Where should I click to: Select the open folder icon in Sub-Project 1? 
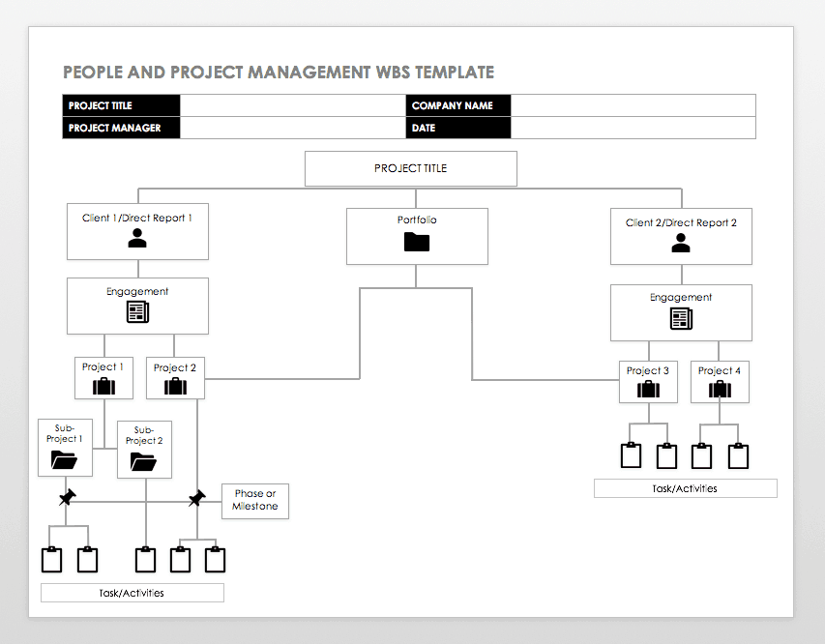65,459
